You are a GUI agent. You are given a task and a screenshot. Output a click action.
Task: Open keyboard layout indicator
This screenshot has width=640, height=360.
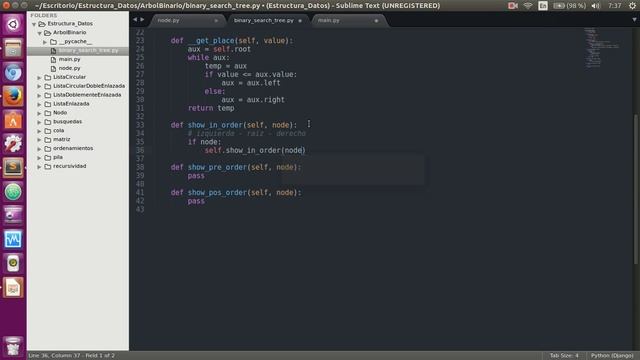click(x=543, y=6)
